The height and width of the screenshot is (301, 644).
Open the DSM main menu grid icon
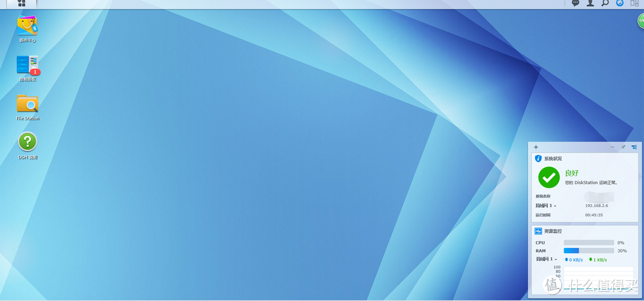[22, 4]
